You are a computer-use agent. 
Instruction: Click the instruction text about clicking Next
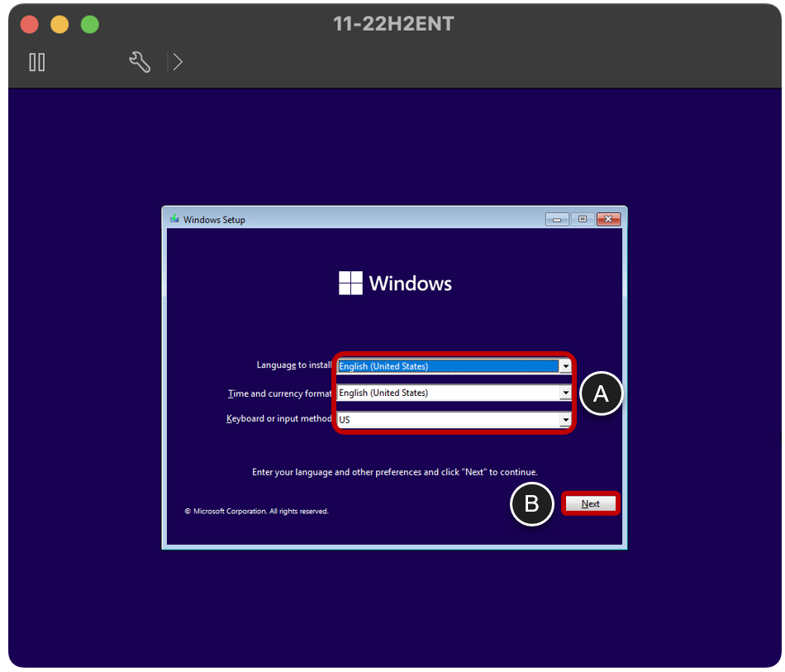[394, 472]
